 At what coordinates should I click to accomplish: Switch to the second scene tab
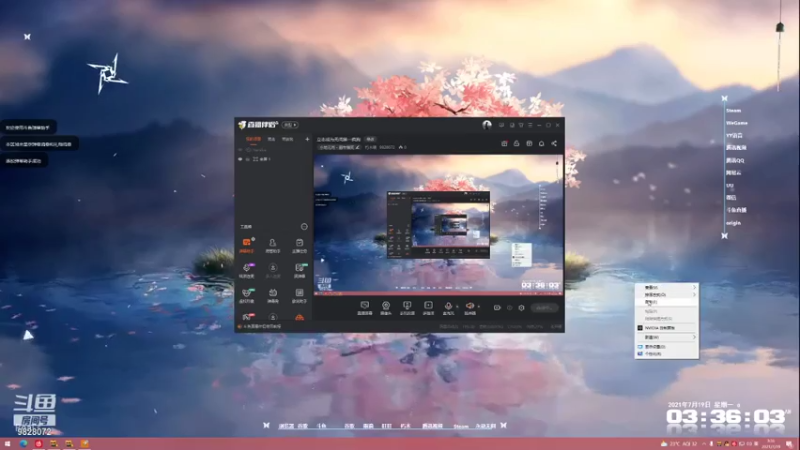pos(271,139)
